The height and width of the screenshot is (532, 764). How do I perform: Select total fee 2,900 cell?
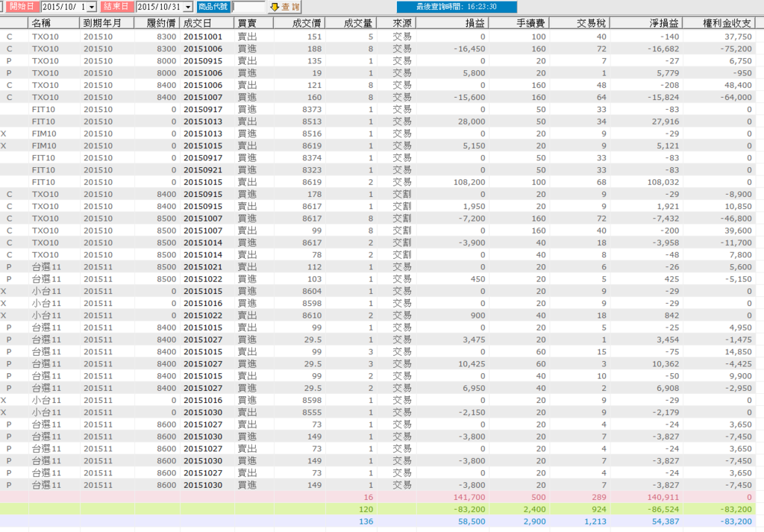pyautogui.click(x=534, y=522)
